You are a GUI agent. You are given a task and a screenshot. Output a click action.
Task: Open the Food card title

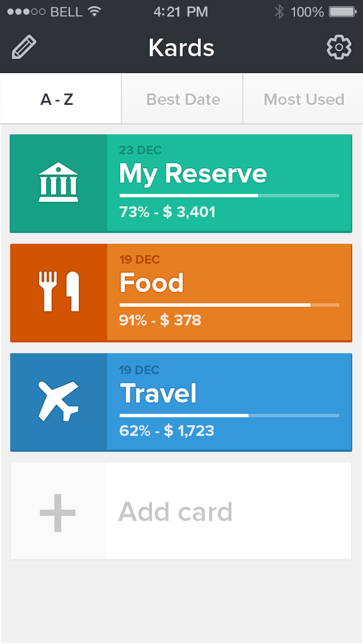152,283
